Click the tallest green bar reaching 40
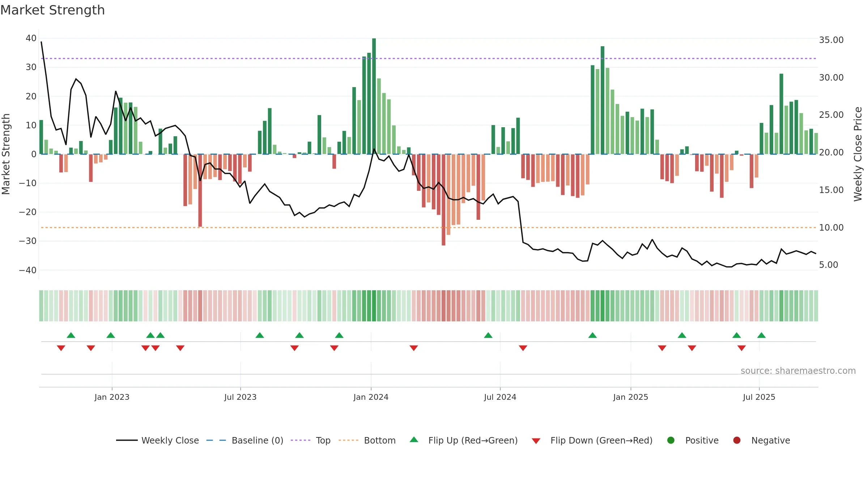Screen dimensions: 868x488 point(374,96)
